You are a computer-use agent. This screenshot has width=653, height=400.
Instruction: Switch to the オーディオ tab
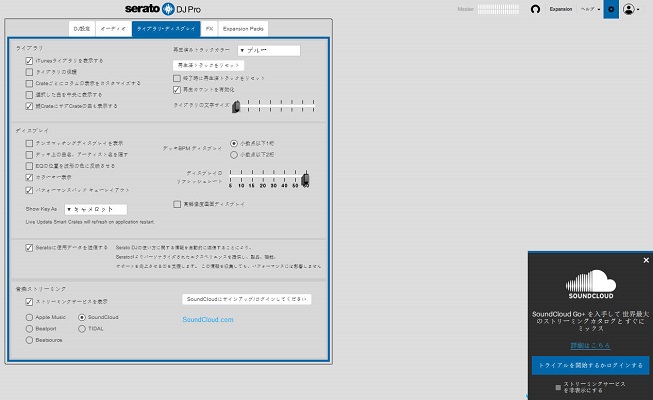tap(113, 29)
